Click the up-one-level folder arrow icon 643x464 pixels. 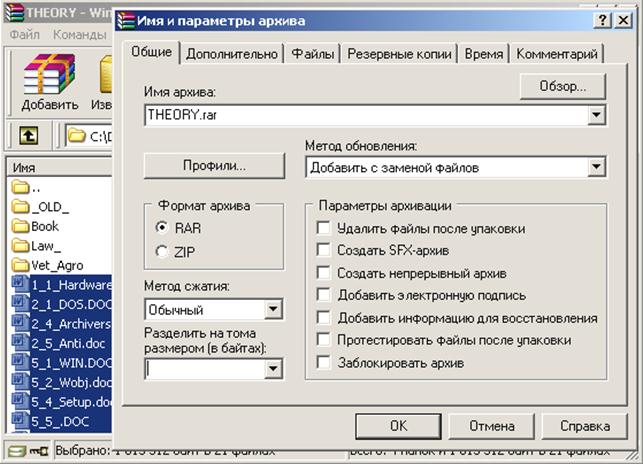point(28,135)
